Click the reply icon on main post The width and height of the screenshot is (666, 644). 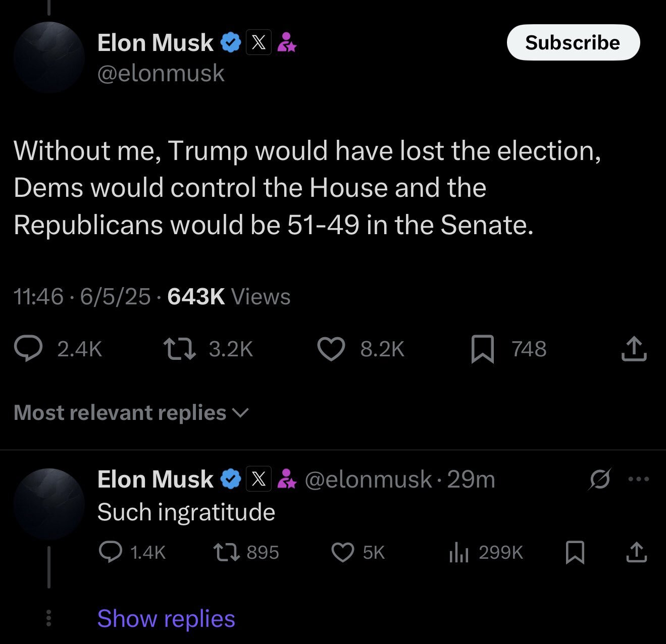pyautogui.click(x=28, y=349)
